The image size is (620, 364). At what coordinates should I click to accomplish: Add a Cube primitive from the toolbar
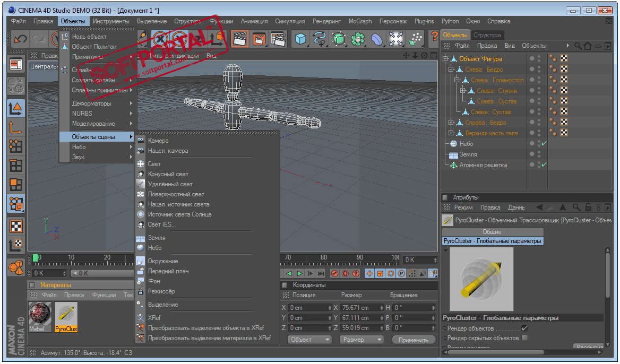pos(301,39)
